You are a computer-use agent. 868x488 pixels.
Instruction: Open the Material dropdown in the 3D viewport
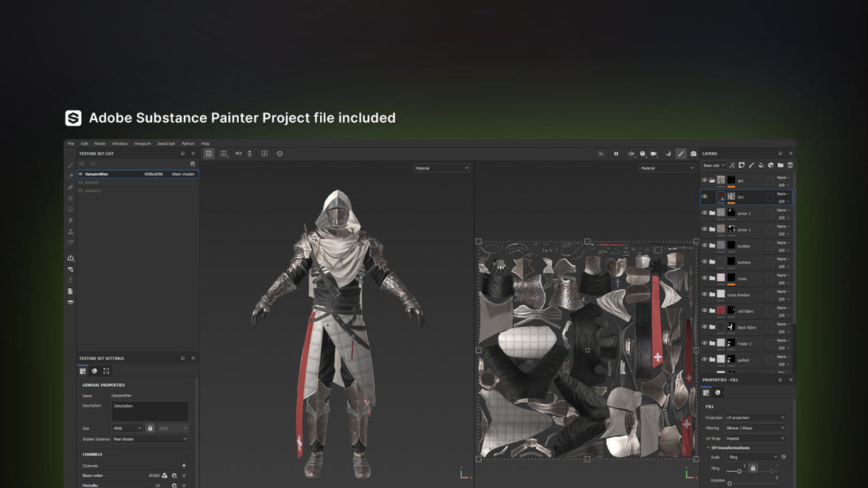(442, 168)
